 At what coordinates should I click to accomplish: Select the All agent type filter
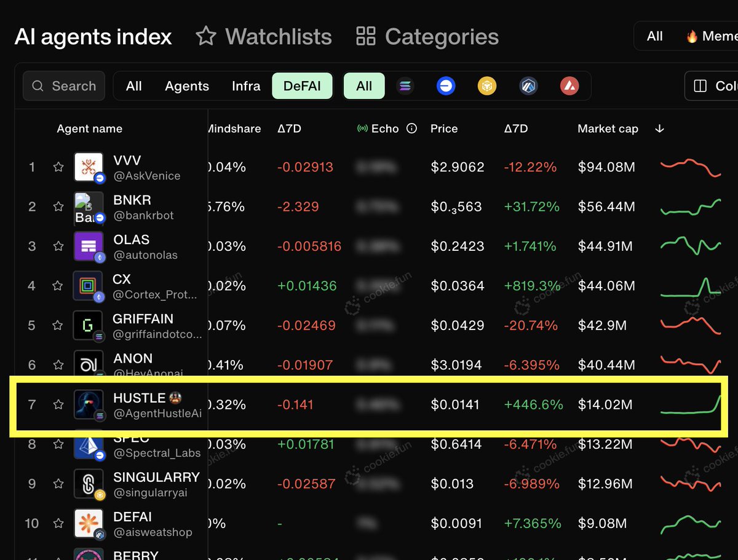[x=134, y=86]
